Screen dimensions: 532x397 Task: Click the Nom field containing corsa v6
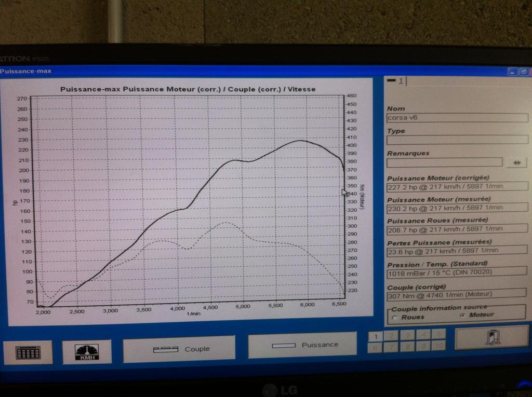click(457, 118)
